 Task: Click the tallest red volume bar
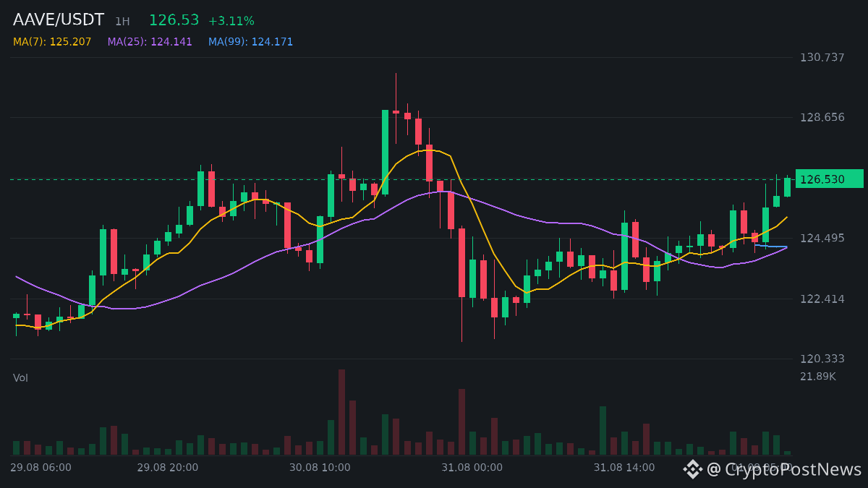click(x=341, y=412)
